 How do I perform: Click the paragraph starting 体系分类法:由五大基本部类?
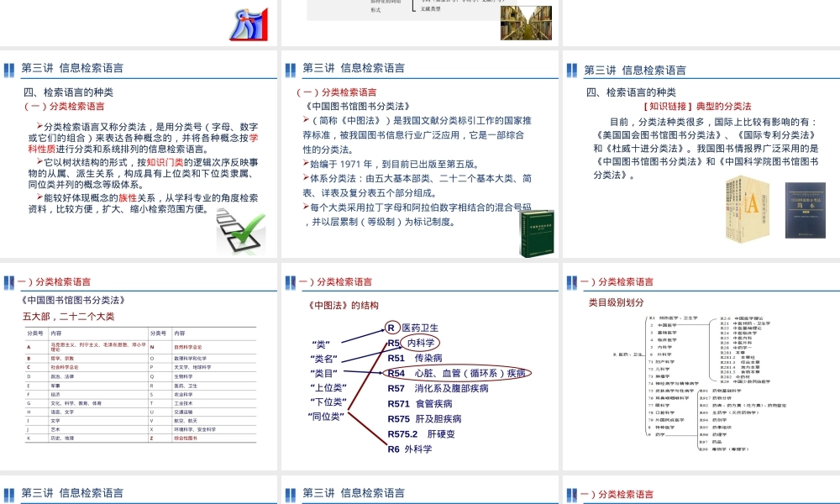coord(417,186)
